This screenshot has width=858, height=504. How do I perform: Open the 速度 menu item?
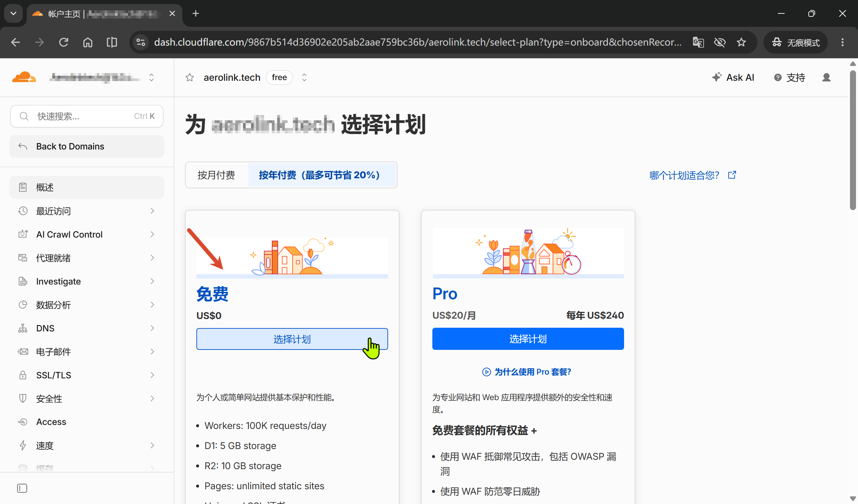[x=86, y=445]
